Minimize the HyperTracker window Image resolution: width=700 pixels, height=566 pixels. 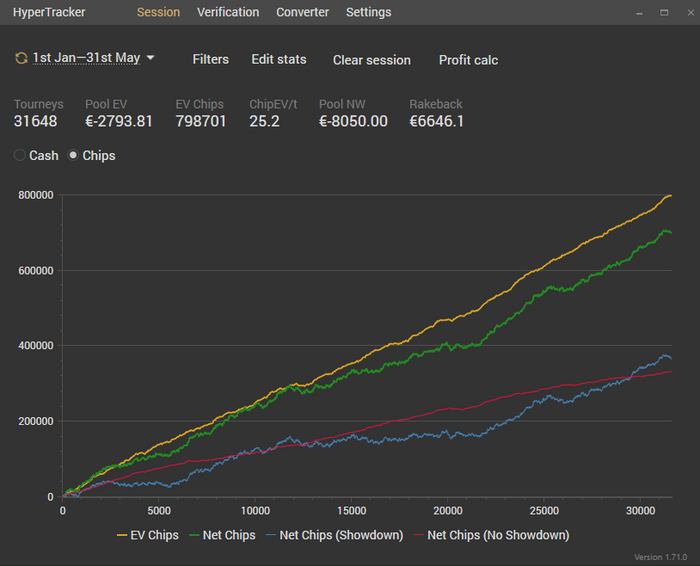tap(639, 13)
